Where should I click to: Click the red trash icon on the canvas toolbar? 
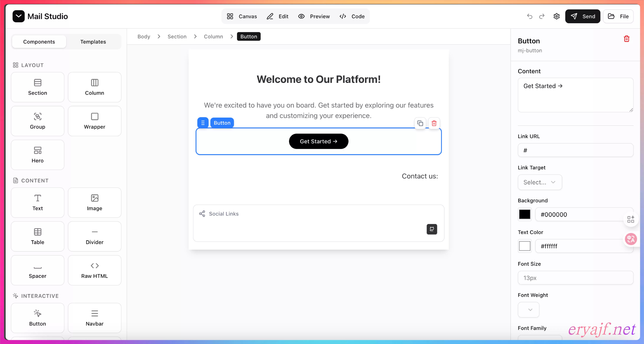434,123
